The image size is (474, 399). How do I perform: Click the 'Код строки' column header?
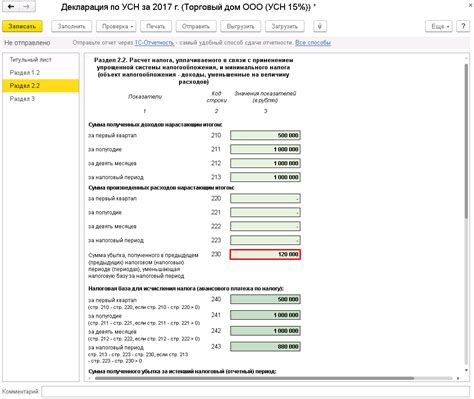[216, 97]
